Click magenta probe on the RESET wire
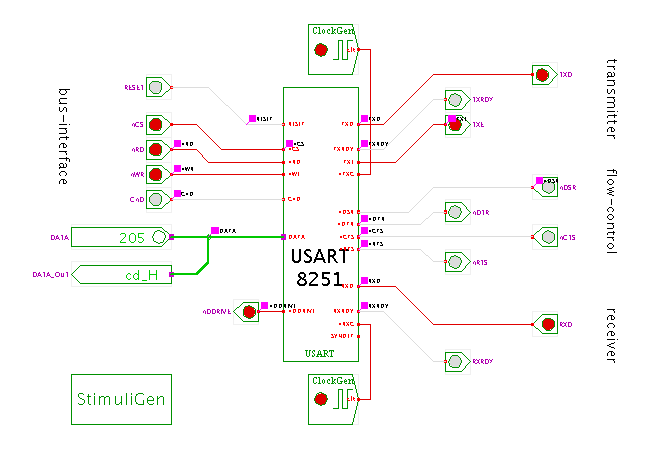This screenshot has height=450, width=650. [x=252, y=119]
